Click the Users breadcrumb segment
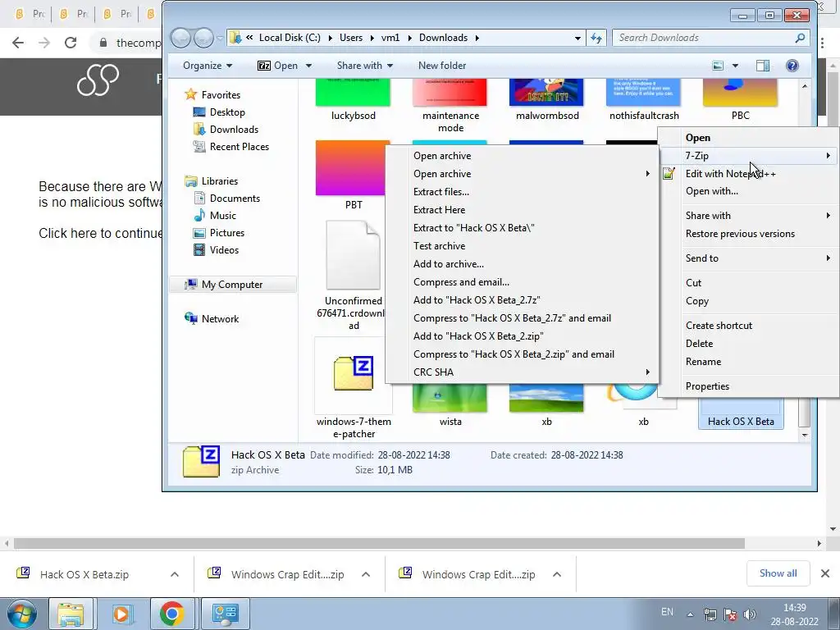This screenshot has width=840, height=630. pos(351,38)
